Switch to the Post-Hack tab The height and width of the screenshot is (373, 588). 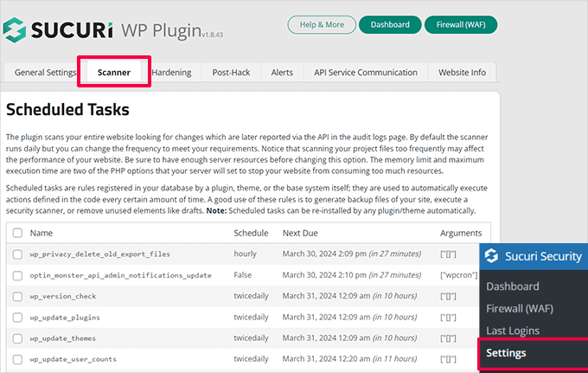pyautogui.click(x=231, y=73)
